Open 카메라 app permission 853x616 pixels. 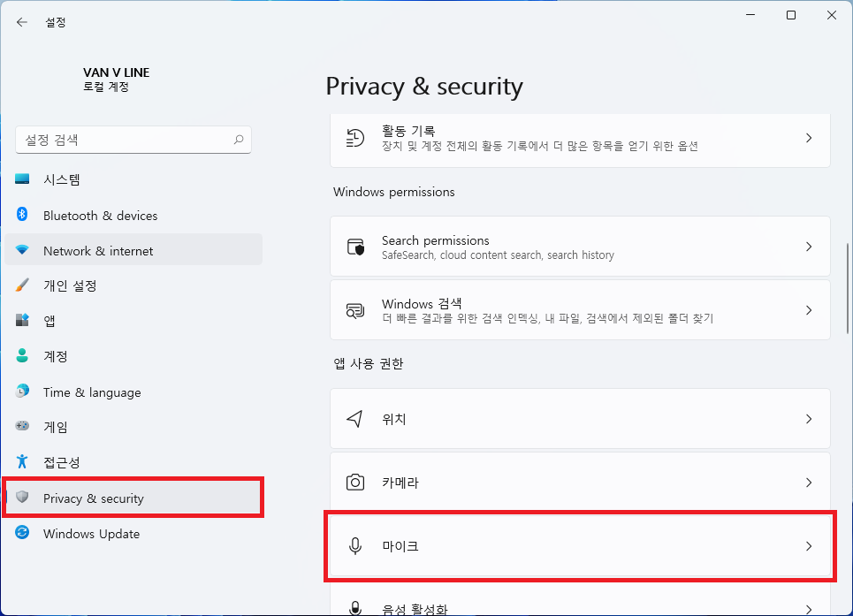tap(580, 483)
